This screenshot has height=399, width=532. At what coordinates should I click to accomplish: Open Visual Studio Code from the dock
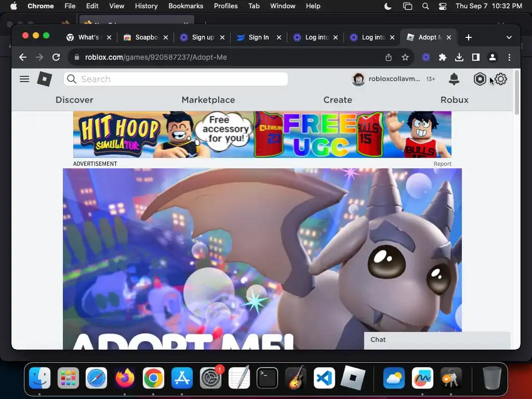click(x=324, y=378)
